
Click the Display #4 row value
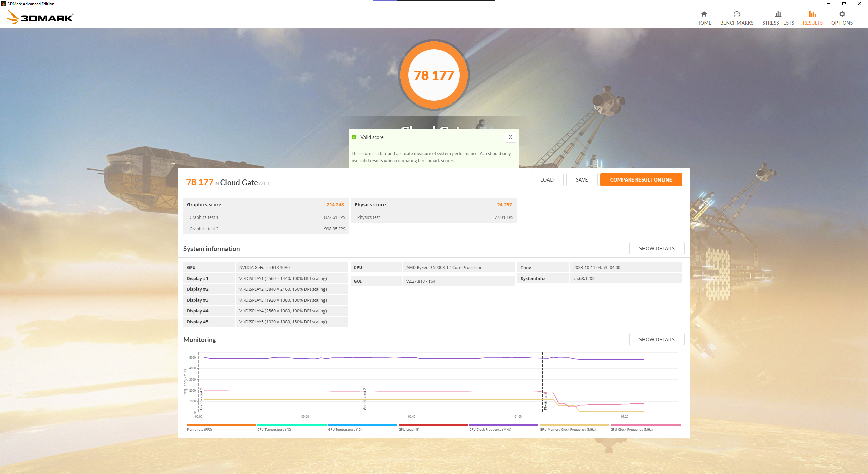pyautogui.click(x=283, y=311)
